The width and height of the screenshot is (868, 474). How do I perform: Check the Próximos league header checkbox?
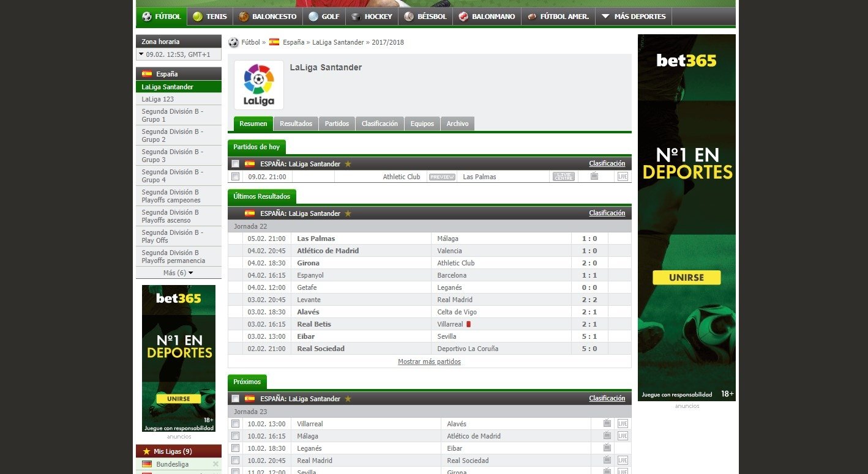236,399
